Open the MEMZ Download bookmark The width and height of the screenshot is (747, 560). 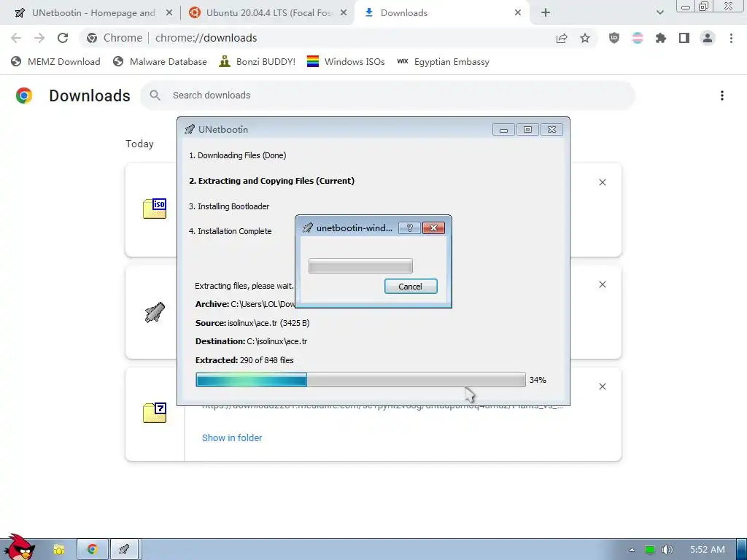pos(55,61)
